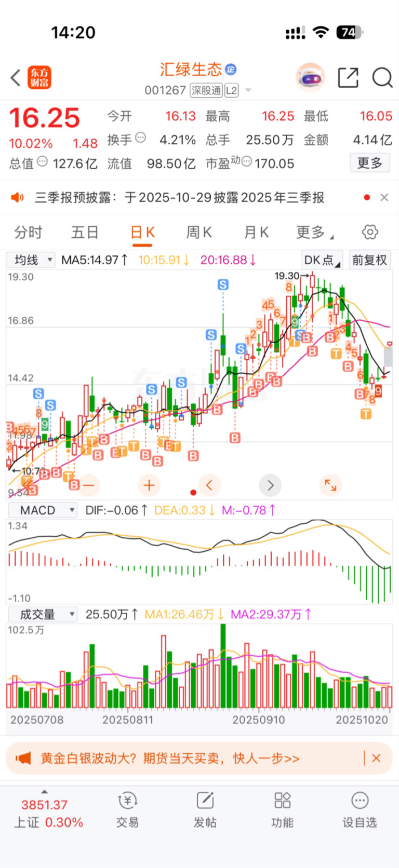Open the 均线 indicator dropdown
Image resolution: width=399 pixels, height=868 pixels.
(31, 260)
